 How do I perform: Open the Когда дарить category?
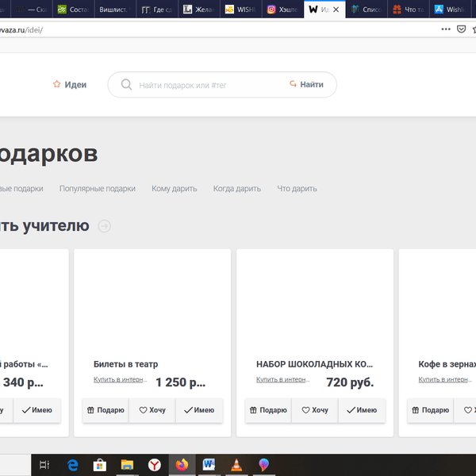click(236, 189)
